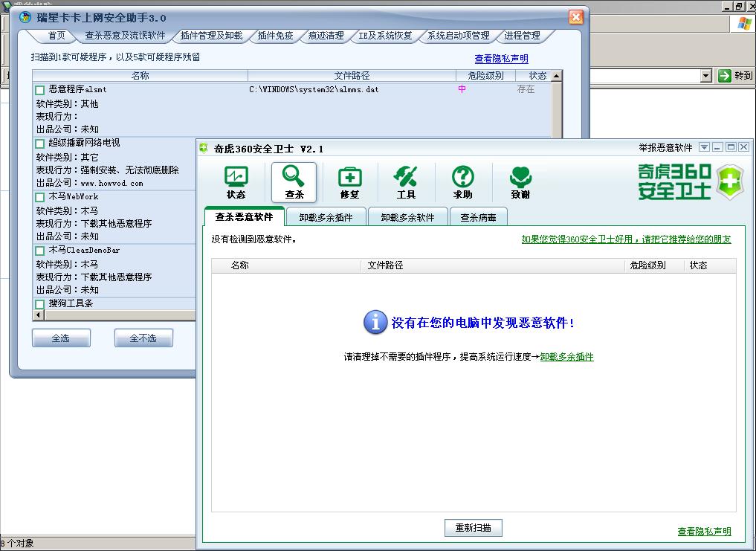Open the address bar dropdown arrow
Image resolution: width=756 pixels, height=551 pixels.
706,76
